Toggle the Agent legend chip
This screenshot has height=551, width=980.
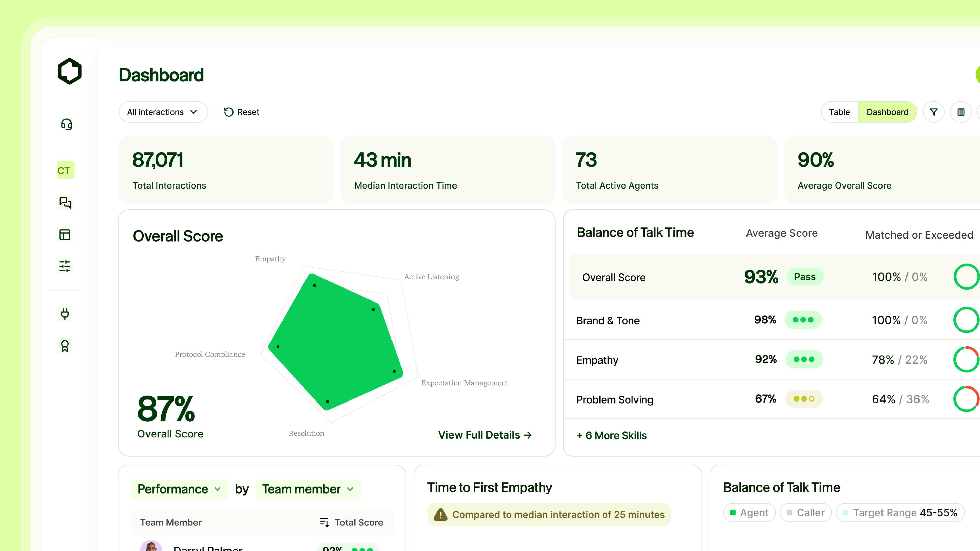(749, 512)
